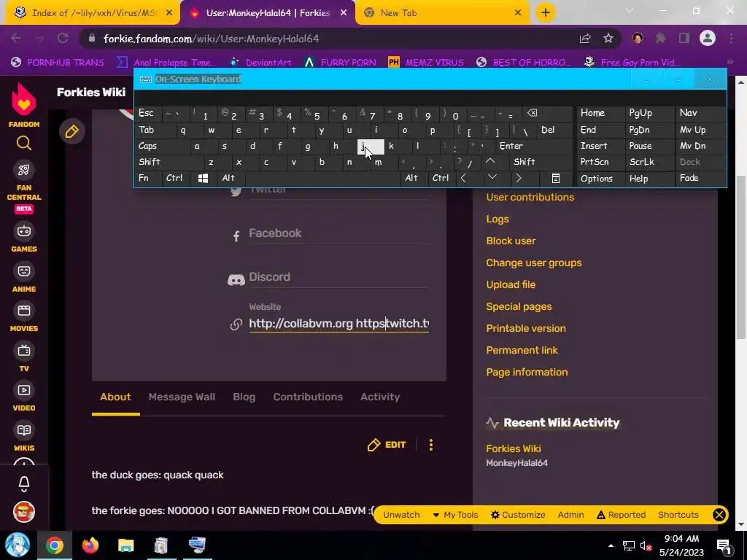Toggle right Shift key on keyboard
747x560 pixels.
click(x=535, y=162)
